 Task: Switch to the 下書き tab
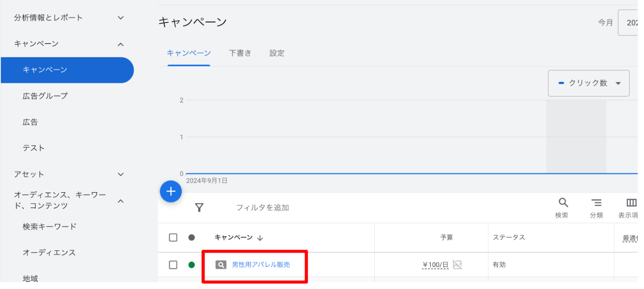(x=240, y=53)
